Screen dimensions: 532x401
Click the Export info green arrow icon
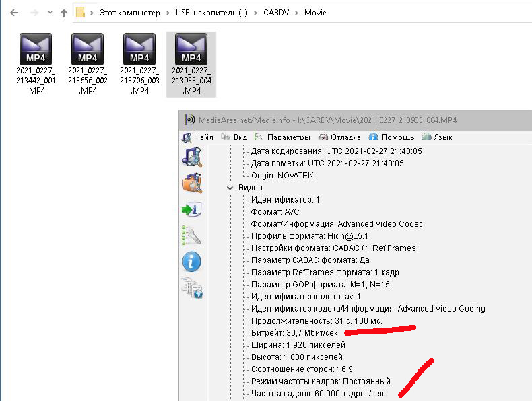coord(192,209)
